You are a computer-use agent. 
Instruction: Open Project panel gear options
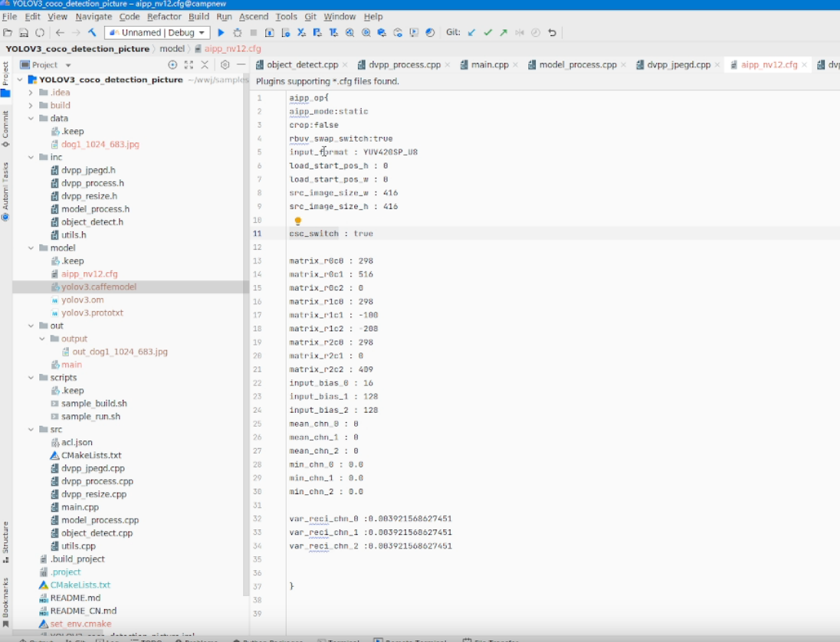pyautogui.click(x=225, y=65)
